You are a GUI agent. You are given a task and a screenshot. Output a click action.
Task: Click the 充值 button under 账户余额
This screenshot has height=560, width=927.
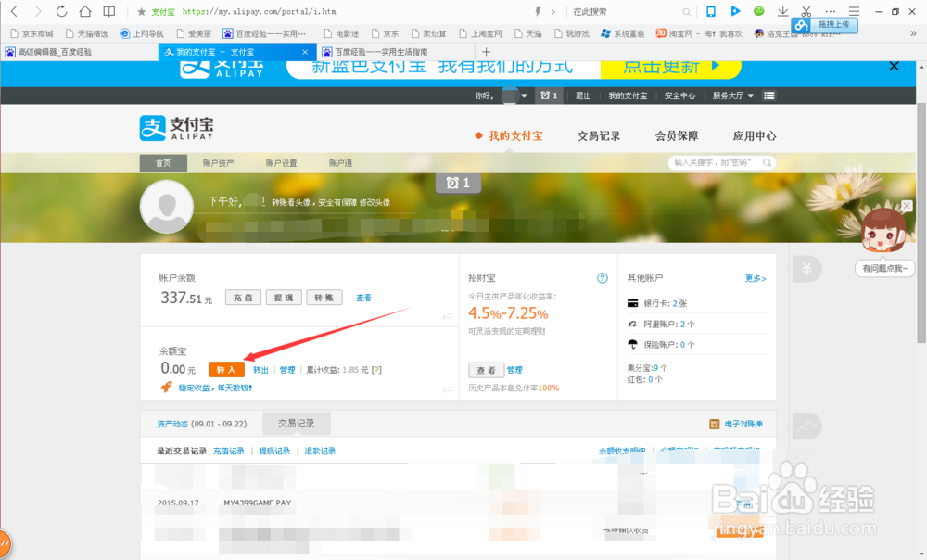coord(243,298)
